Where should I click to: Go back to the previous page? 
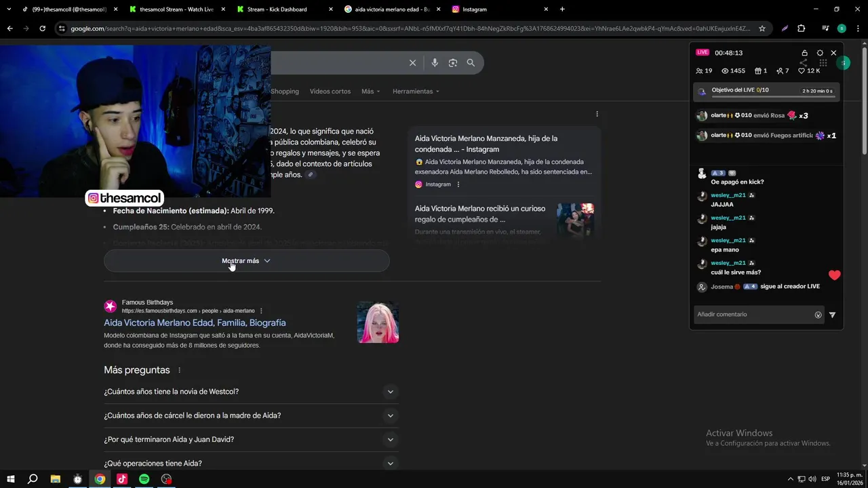[x=9, y=28]
